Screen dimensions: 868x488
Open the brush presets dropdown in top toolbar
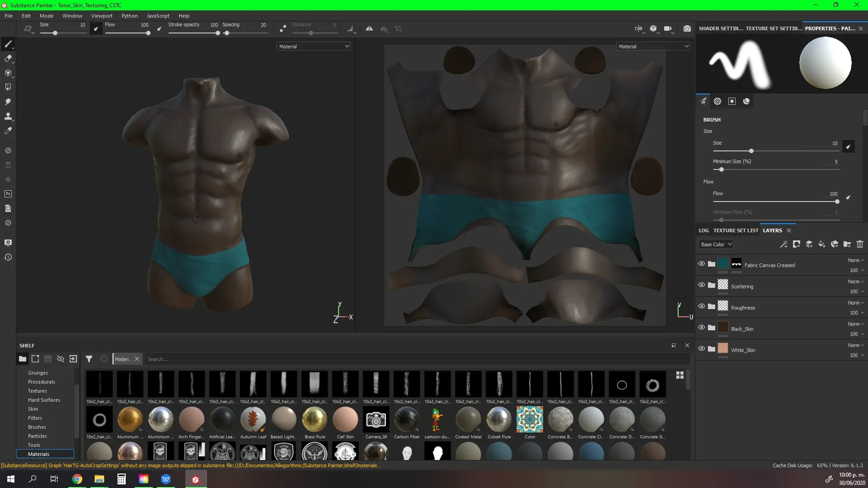pos(28,29)
